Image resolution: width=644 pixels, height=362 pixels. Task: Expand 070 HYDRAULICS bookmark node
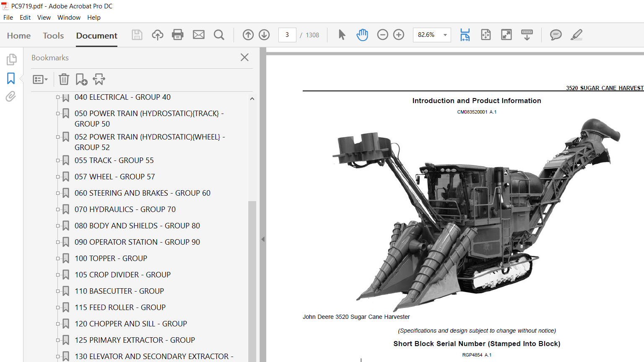[58, 209]
